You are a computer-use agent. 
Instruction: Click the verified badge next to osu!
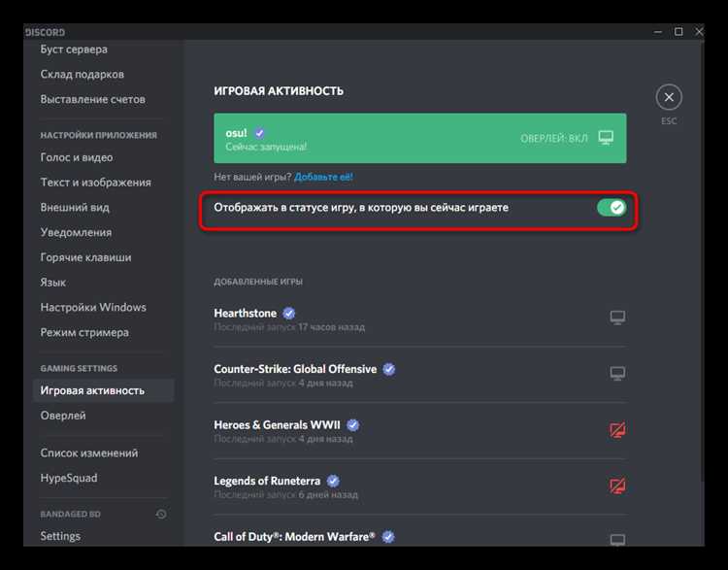[259, 133]
